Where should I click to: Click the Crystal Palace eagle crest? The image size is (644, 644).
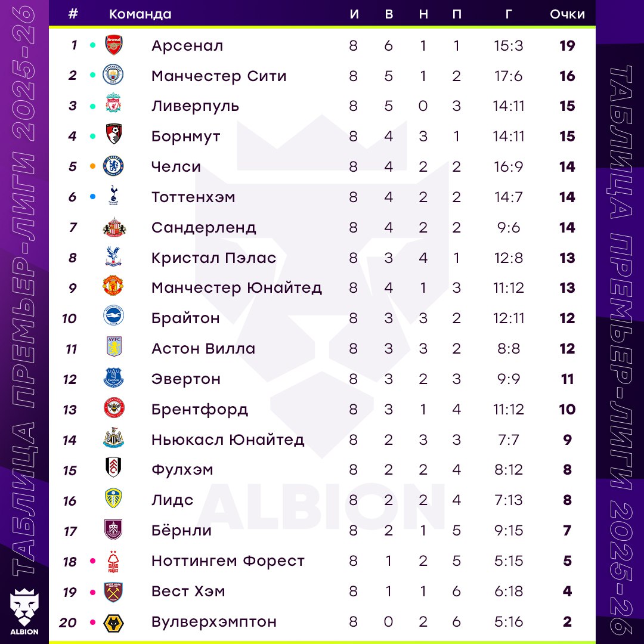pos(113,258)
